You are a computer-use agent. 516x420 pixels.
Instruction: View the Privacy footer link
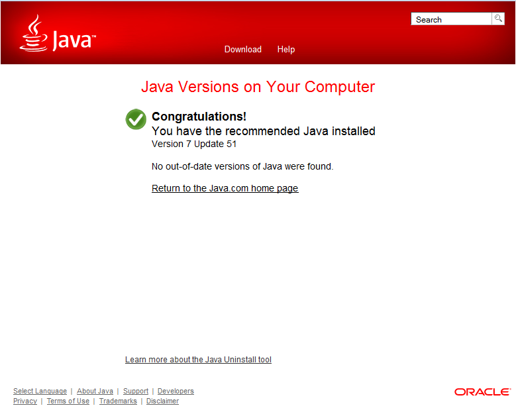tap(25, 401)
